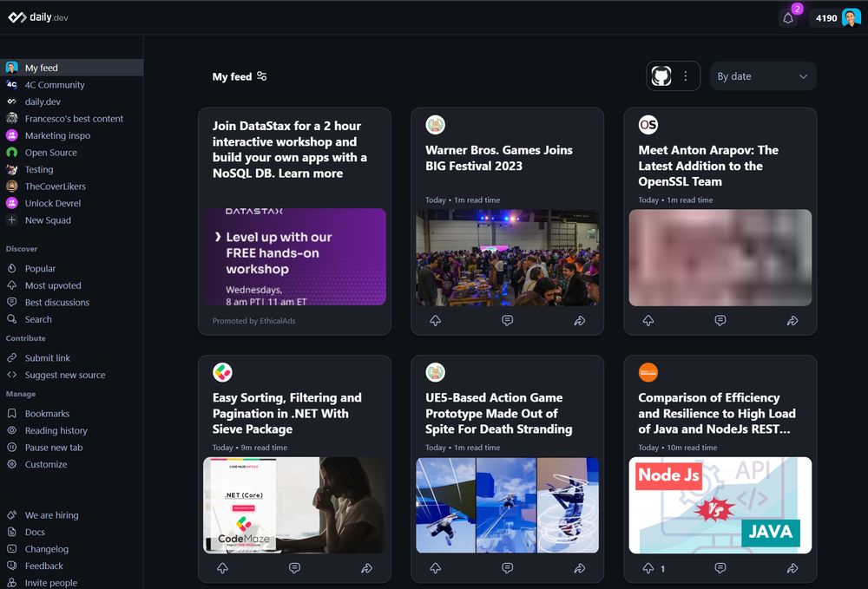Comment on the Warner Bros. Games post
This screenshot has width=868, height=589.
507,321
